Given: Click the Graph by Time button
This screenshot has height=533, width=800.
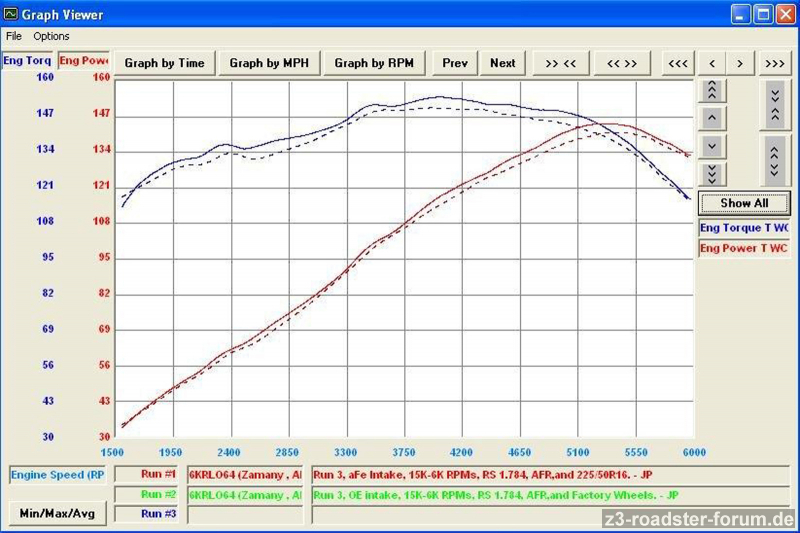Looking at the screenshot, I should (x=164, y=63).
